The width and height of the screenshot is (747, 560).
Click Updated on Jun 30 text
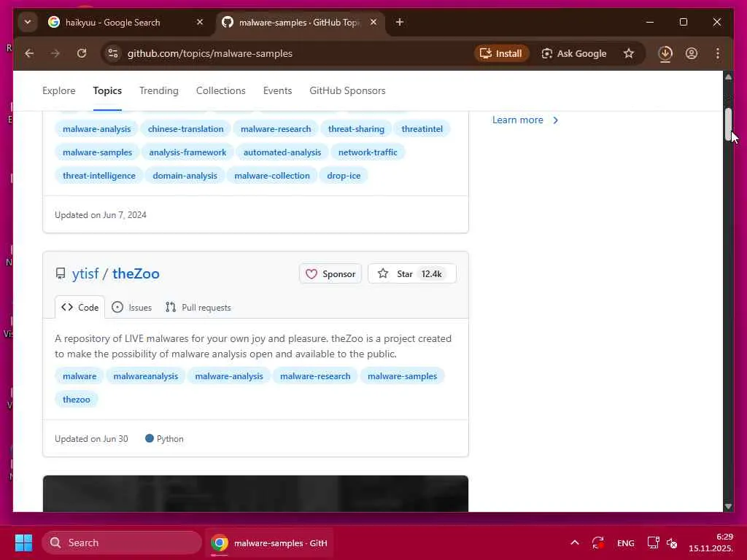point(91,439)
